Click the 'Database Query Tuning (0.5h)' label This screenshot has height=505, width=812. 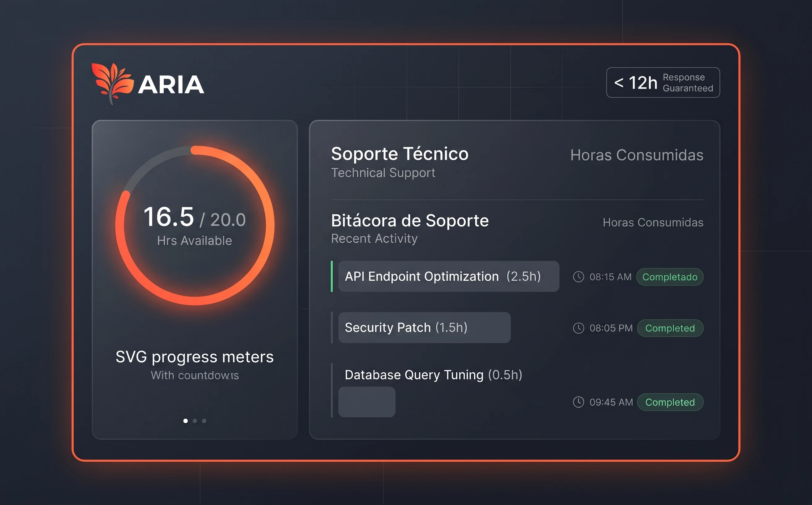433,375
